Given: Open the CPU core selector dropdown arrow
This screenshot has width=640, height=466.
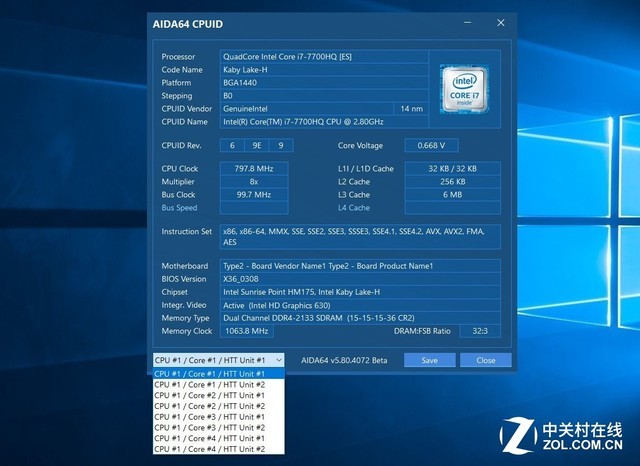Looking at the screenshot, I should coord(279,360).
